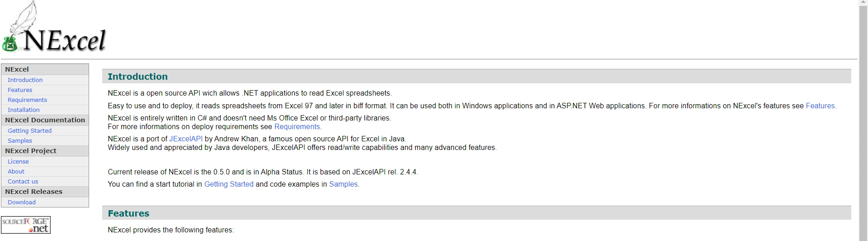Select Installation in the sidebar
The height and width of the screenshot is (241, 868).
tap(24, 110)
